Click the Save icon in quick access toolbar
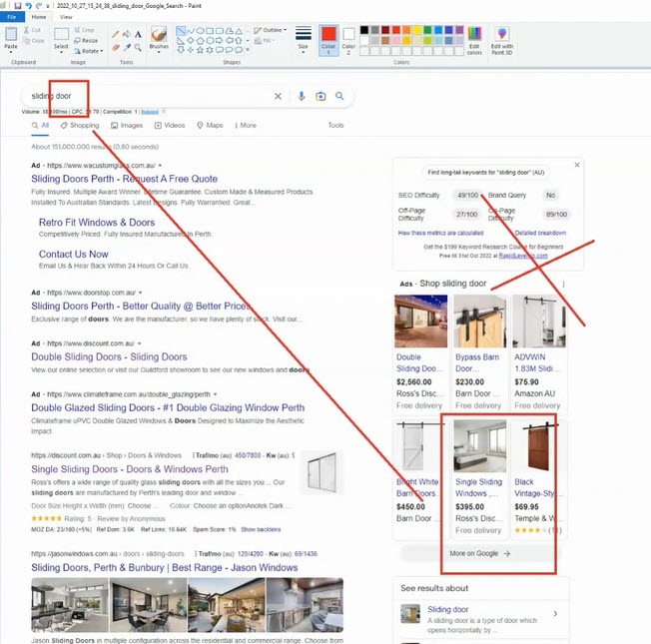651x644 pixels. tap(17, 6)
